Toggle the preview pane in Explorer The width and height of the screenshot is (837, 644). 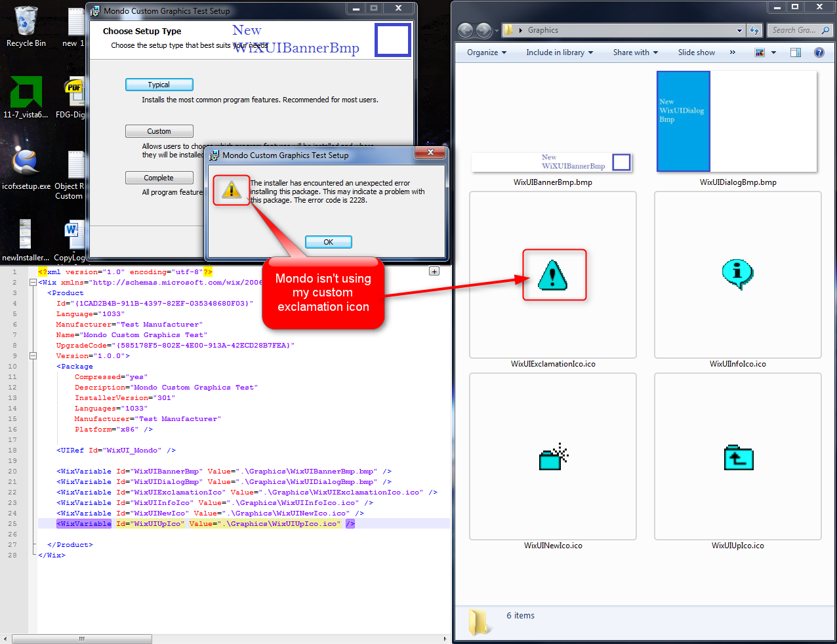795,52
